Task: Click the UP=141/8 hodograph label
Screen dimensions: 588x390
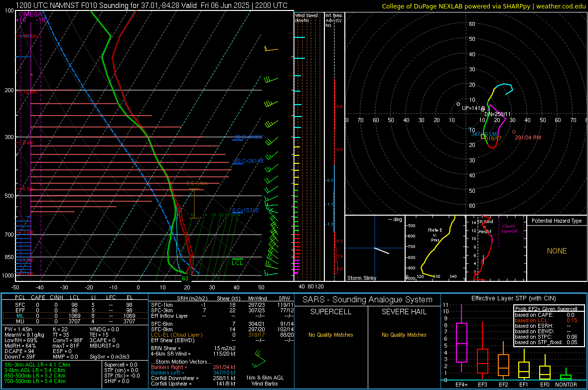Action: (473, 108)
